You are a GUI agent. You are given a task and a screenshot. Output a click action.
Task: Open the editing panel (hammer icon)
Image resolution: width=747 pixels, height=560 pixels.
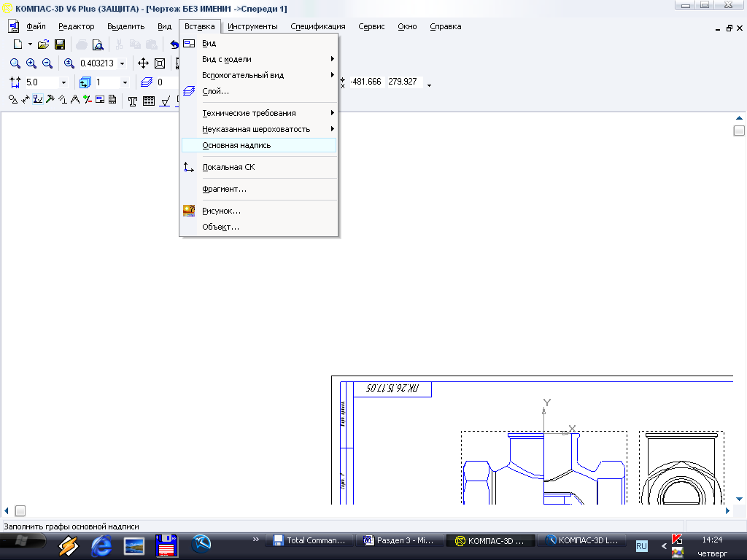(x=50, y=99)
